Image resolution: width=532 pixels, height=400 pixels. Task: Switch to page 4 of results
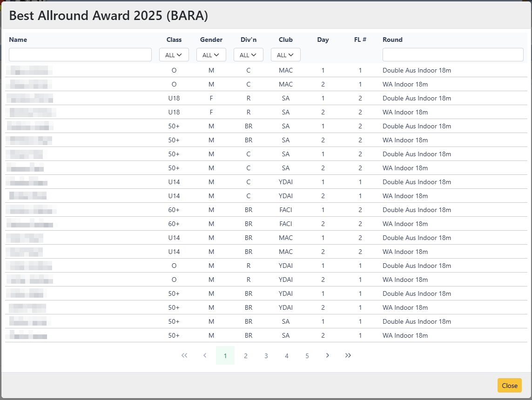[287, 356]
